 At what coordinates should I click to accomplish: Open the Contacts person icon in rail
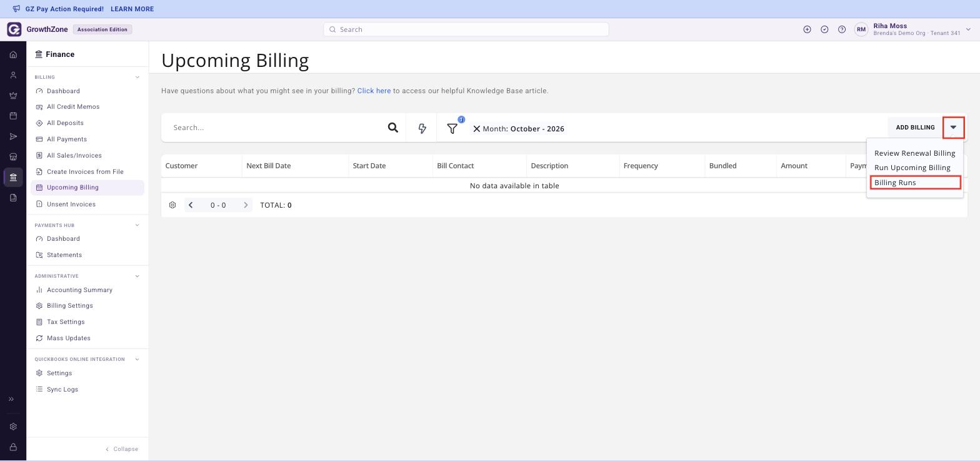point(13,75)
